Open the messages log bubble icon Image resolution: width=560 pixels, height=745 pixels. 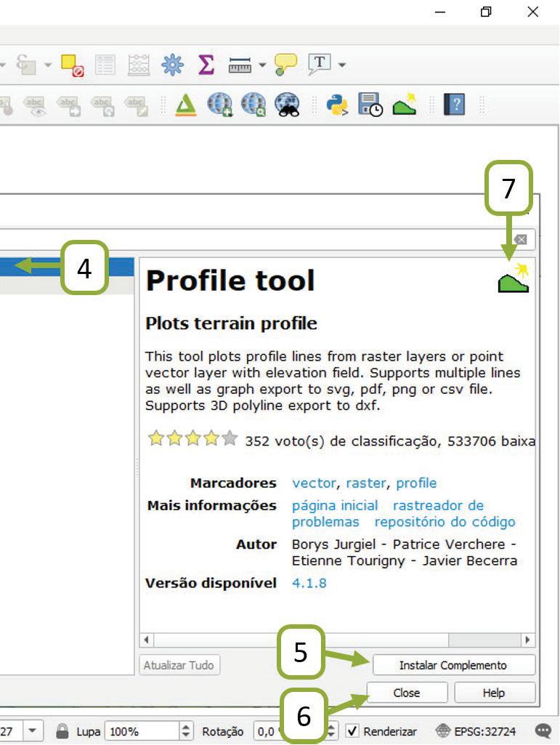pos(543,730)
